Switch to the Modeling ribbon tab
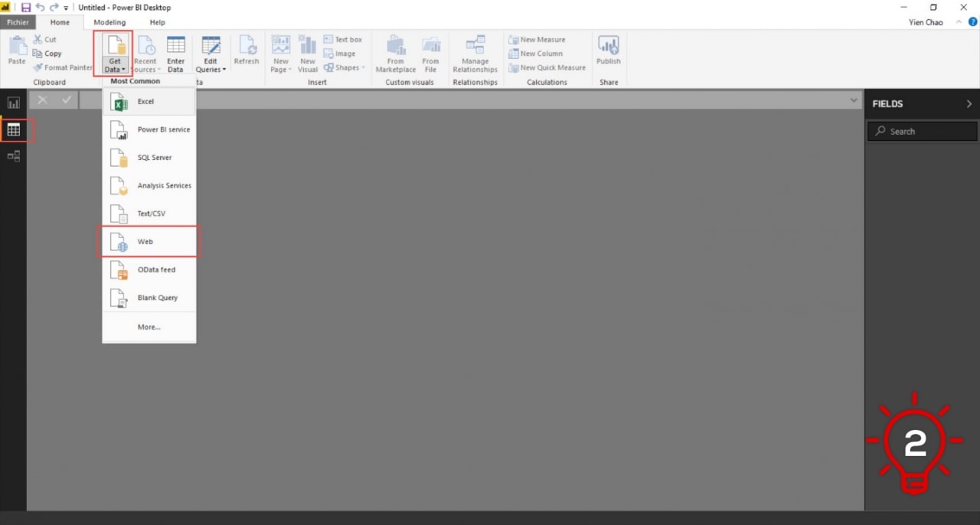The height and width of the screenshot is (525, 980). pos(109,22)
